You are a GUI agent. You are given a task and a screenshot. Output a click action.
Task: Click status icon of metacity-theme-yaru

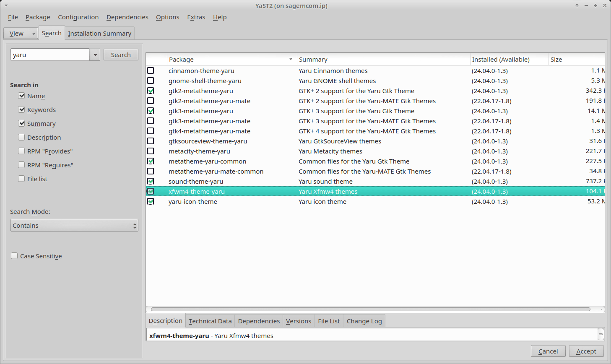tap(151, 151)
